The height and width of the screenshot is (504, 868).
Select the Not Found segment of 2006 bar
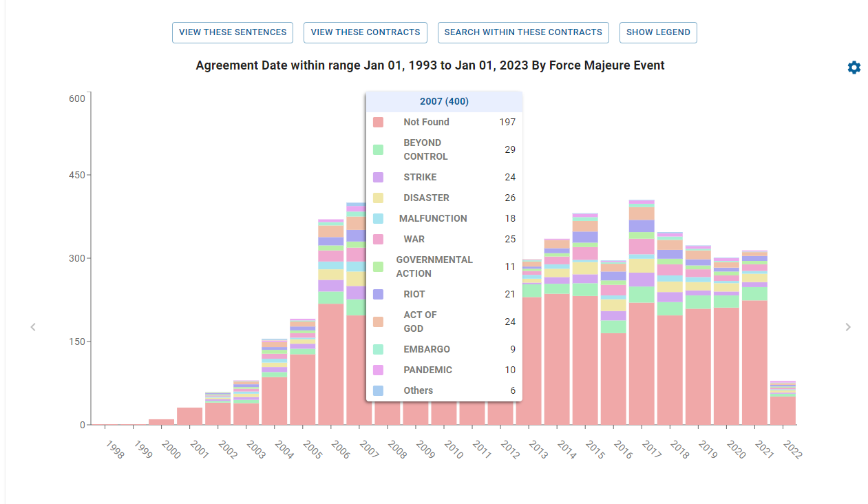330,364
